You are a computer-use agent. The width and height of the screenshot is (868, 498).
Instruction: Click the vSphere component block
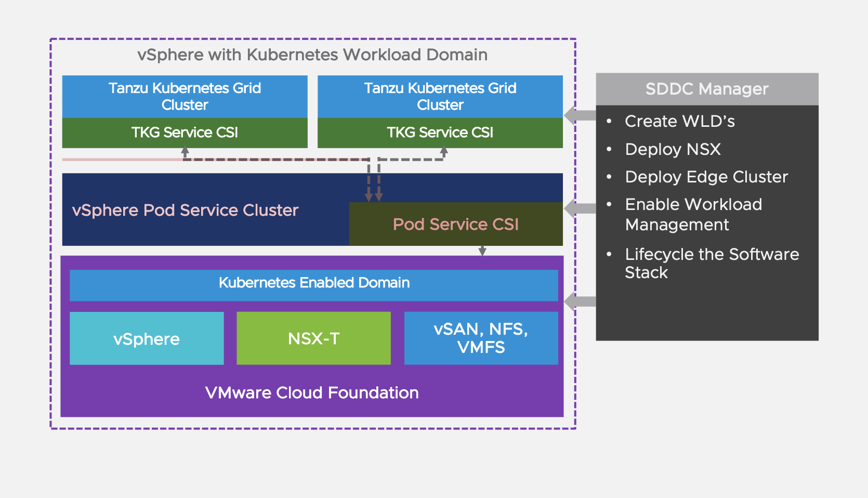pos(147,338)
